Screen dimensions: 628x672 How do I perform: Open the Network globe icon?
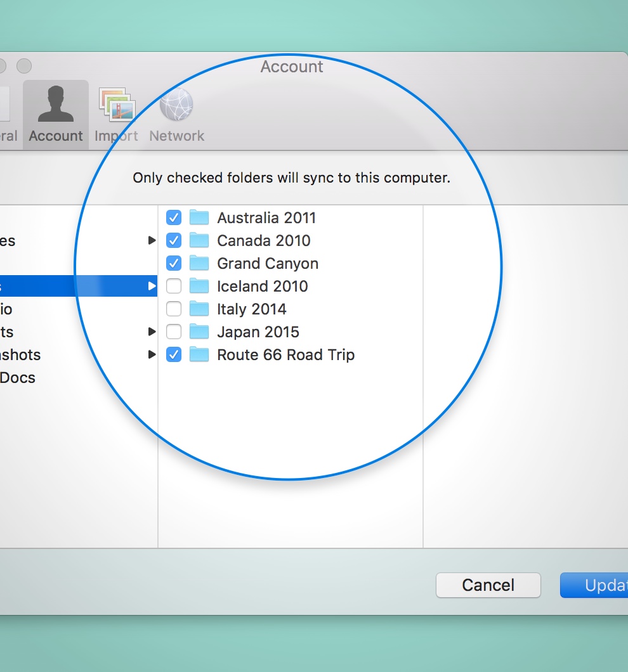[176, 105]
